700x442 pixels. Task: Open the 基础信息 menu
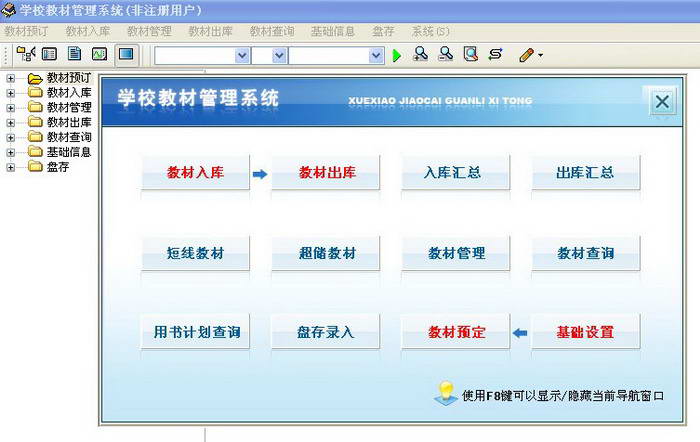(333, 31)
